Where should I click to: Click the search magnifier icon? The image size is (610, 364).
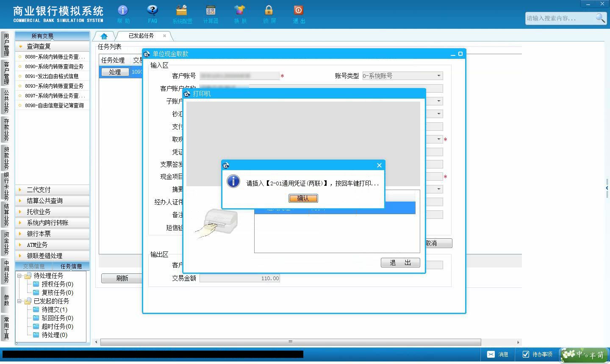600,18
